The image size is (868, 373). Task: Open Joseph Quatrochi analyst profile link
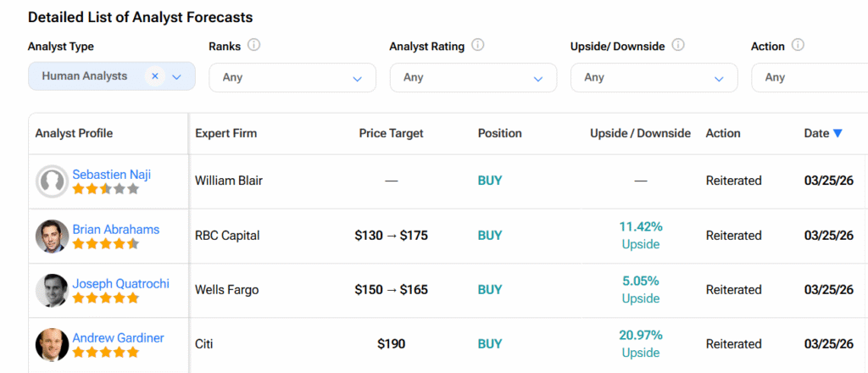120,283
